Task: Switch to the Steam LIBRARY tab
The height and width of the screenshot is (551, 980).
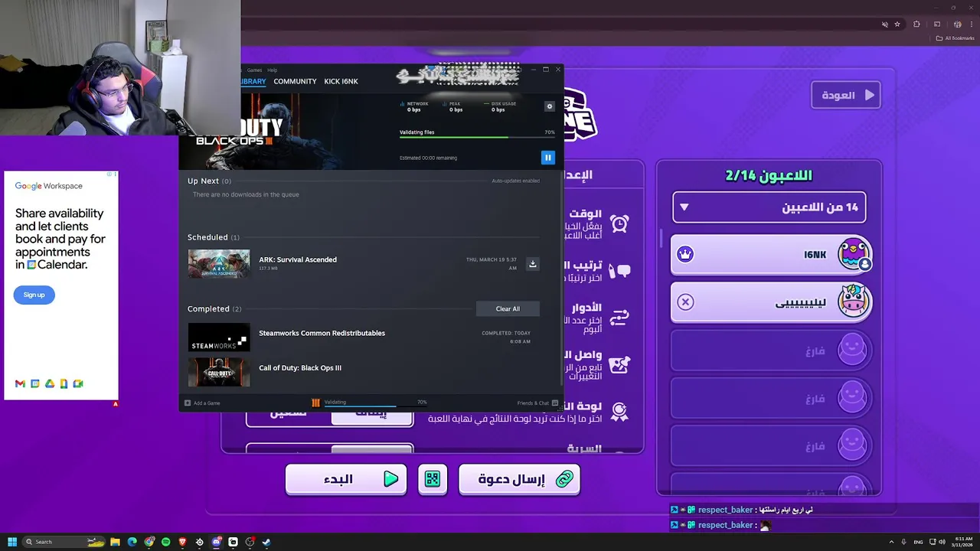Action: [253, 81]
